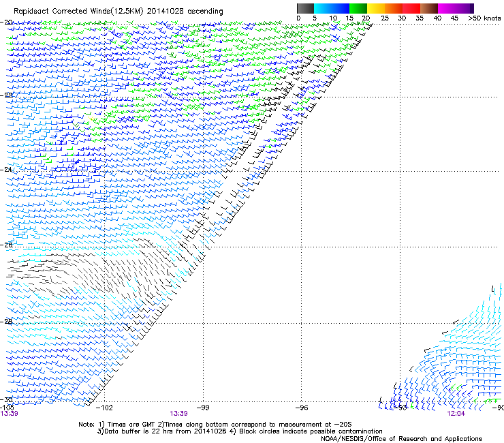Click the note 'Black circles indicate possible contamination'
Viewport: 504px width, 443px height.
(311, 431)
